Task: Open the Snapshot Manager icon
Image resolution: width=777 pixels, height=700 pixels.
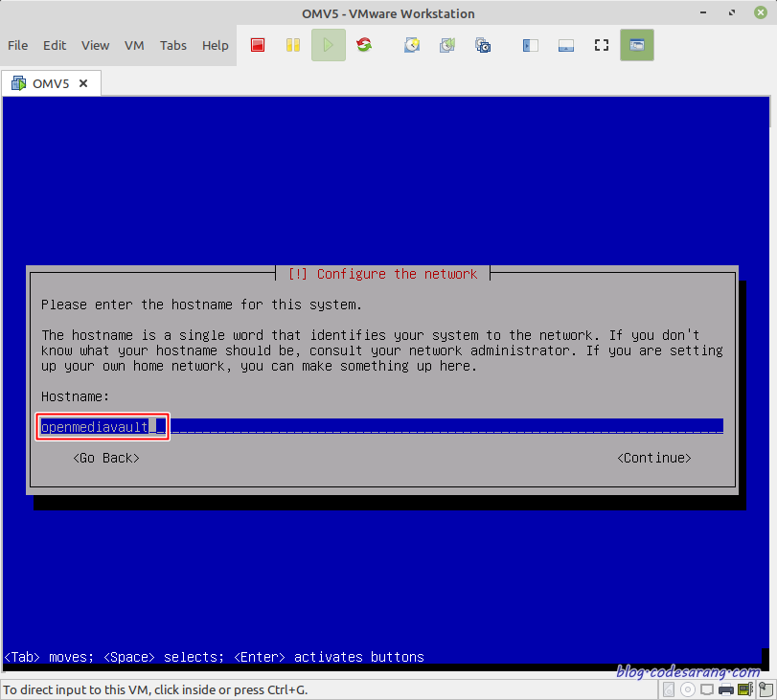Action: tap(483, 45)
